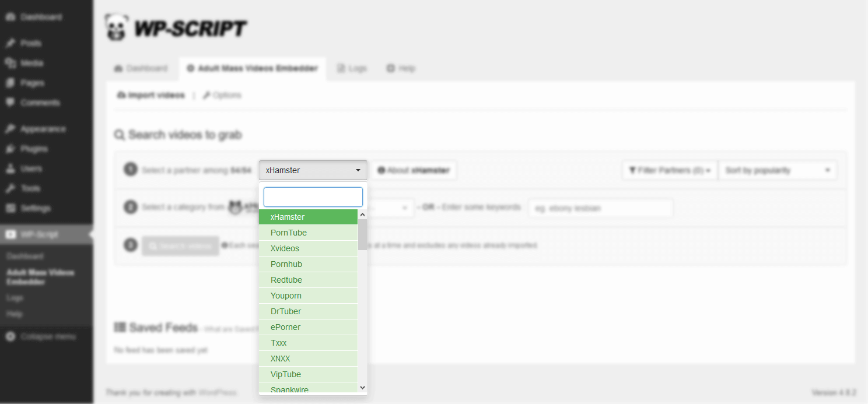Open the Sort by popularity dropdown

[x=778, y=171]
